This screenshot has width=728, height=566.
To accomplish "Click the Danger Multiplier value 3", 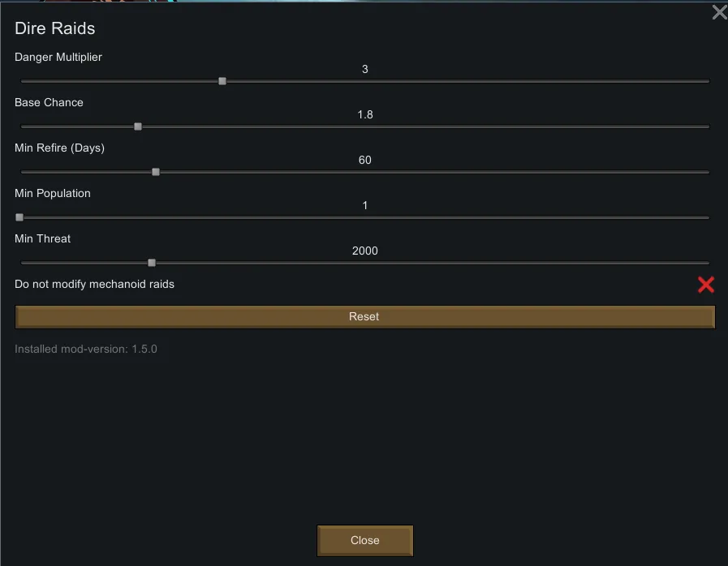I will pyautogui.click(x=365, y=70).
